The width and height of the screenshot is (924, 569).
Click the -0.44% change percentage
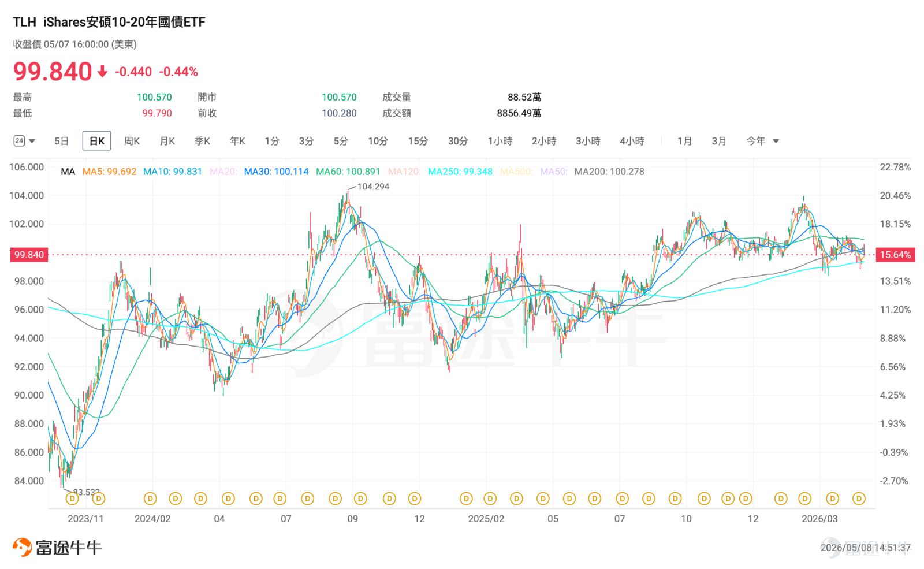point(178,72)
